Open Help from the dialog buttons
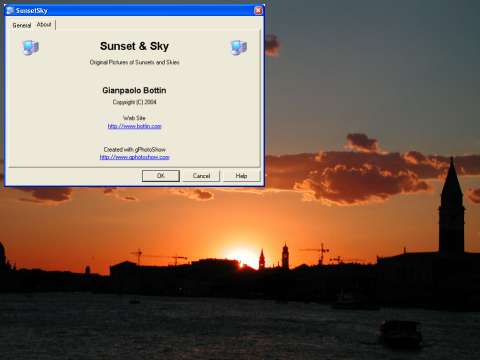Image resolution: width=480 pixels, height=360 pixels. click(241, 176)
